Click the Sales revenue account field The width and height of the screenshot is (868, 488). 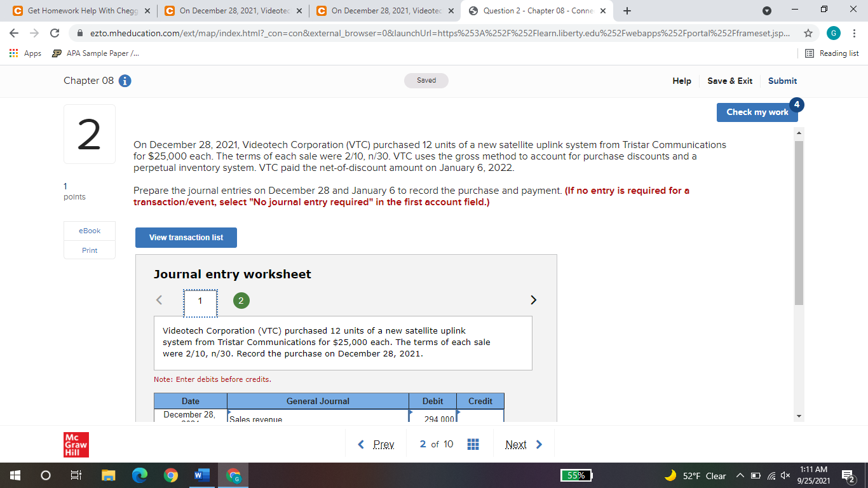pyautogui.click(x=318, y=416)
